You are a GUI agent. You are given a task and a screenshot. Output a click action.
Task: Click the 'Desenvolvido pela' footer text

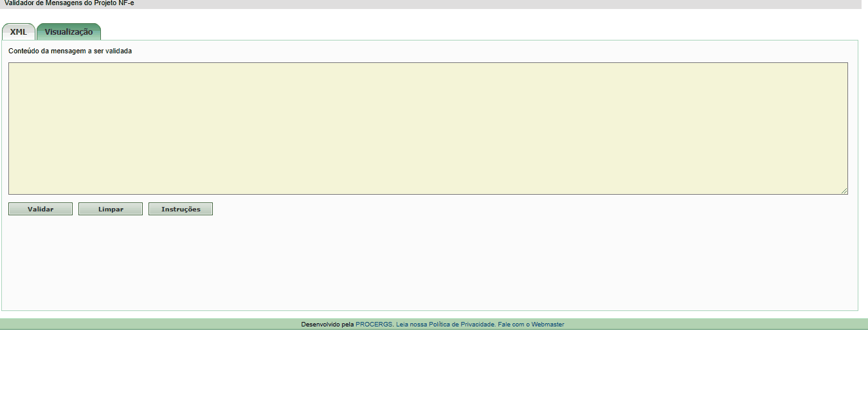click(x=327, y=325)
